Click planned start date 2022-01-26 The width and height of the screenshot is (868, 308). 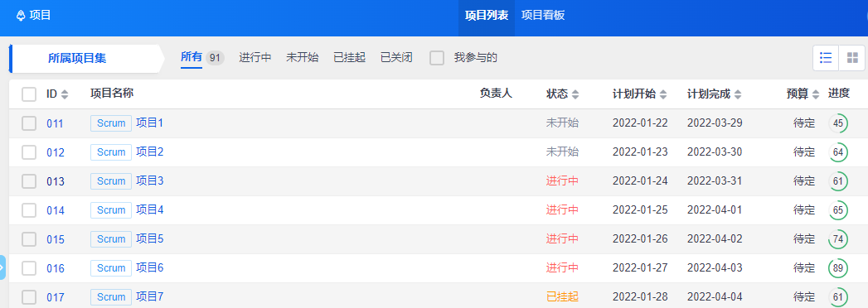[x=641, y=239]
